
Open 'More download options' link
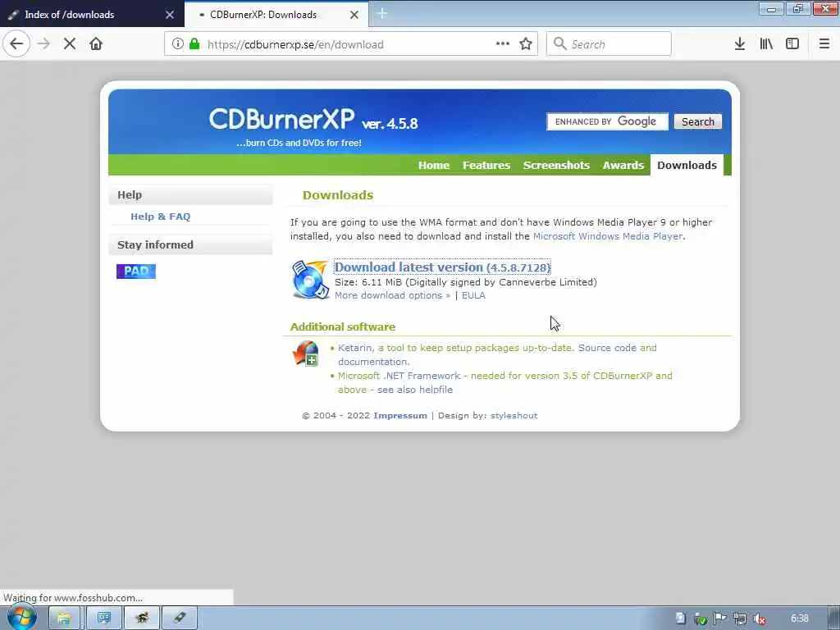393,295
